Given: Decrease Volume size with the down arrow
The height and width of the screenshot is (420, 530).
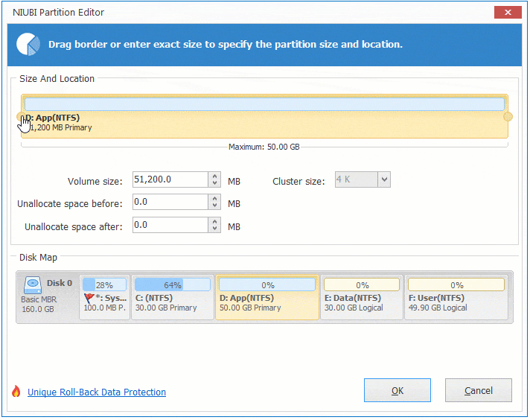Looking at the screenshot, I should pyautogui.click(x=214, y=183).
